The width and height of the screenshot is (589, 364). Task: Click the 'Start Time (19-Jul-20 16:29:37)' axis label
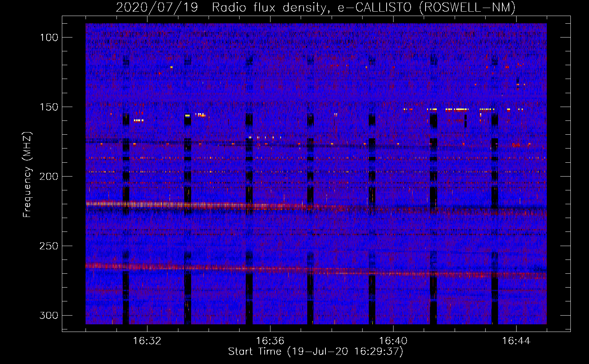coord(316,352)
